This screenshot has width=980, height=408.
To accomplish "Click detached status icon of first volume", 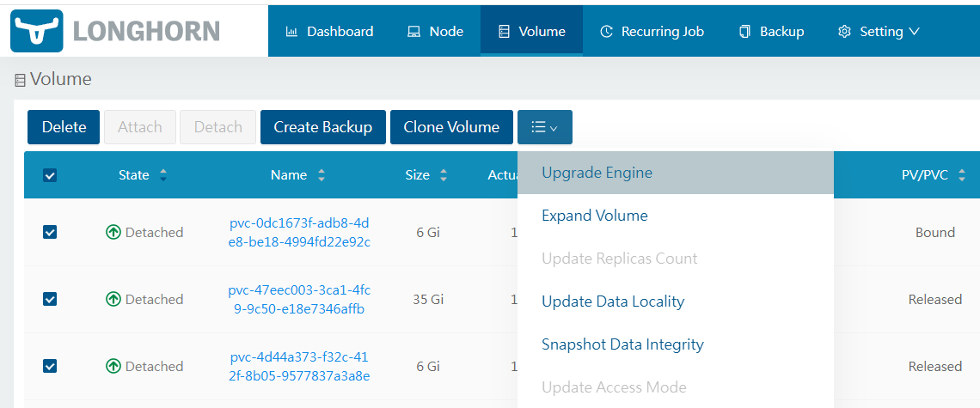I will [113, 232].
